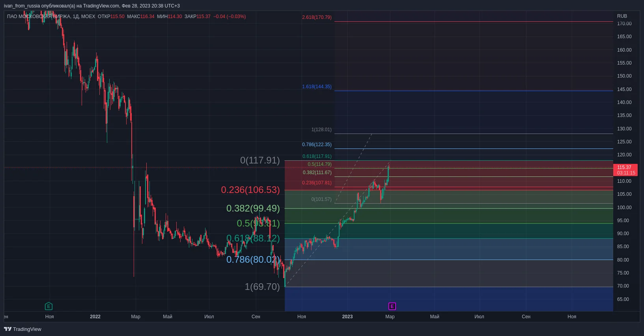Click the green earnings E marker
Viewport: 644px width, 336px height.
pos(49,306)
